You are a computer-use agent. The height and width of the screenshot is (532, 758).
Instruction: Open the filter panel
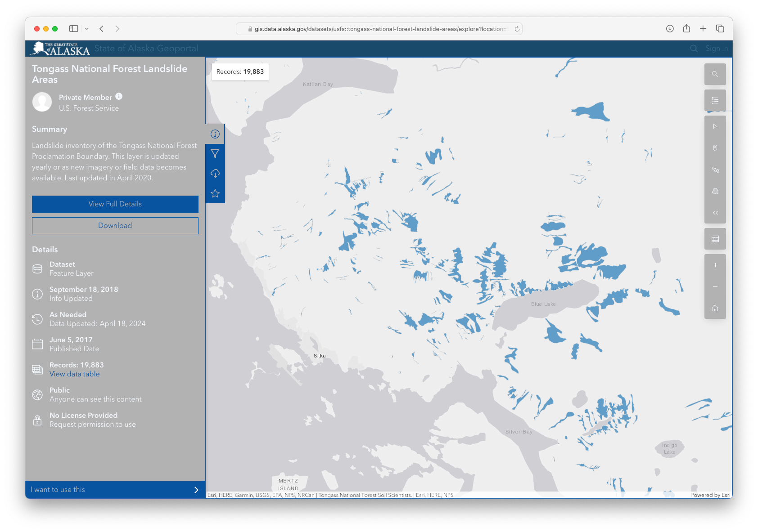pos(215,153)
